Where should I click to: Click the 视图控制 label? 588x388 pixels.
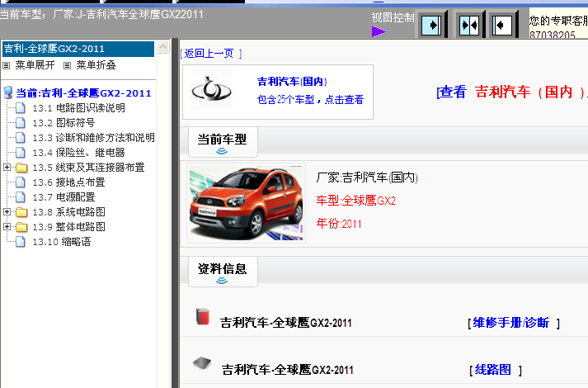pos(393,17)
